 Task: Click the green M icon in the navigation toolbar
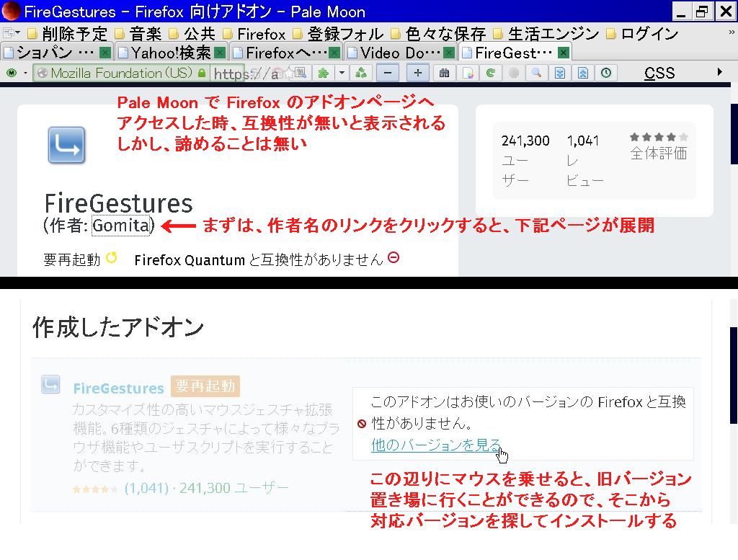(12, 73)
